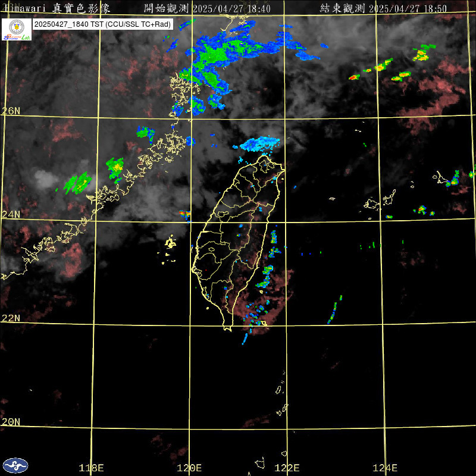The image size is (476, 476).
Task: Click the 開始觀測 2025/04/27 18:40 text
Action: [x=207, y=8]
